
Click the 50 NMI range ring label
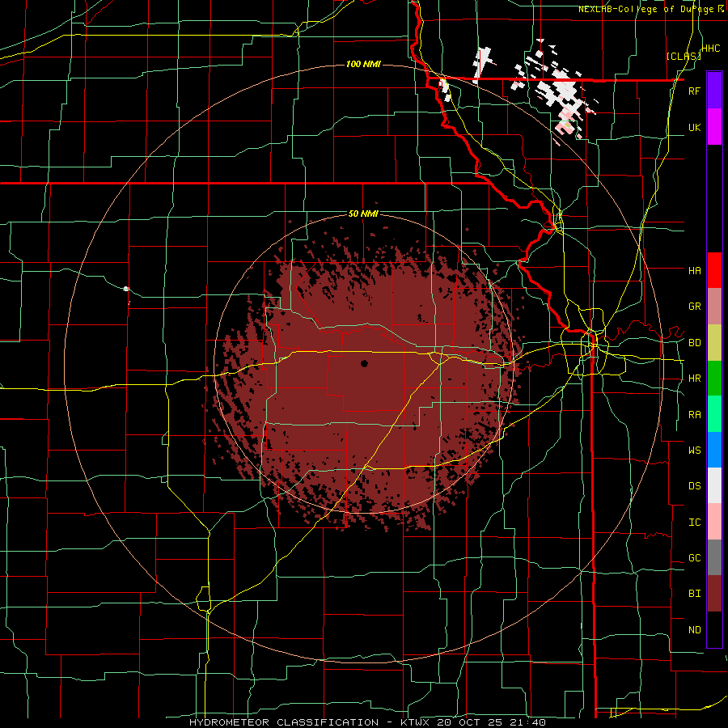[x=363, y=214]
